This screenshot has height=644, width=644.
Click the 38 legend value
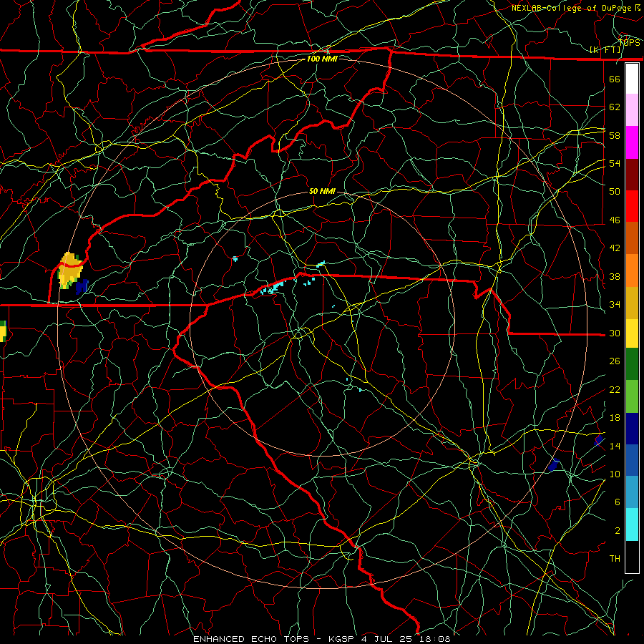pos(615,276)
